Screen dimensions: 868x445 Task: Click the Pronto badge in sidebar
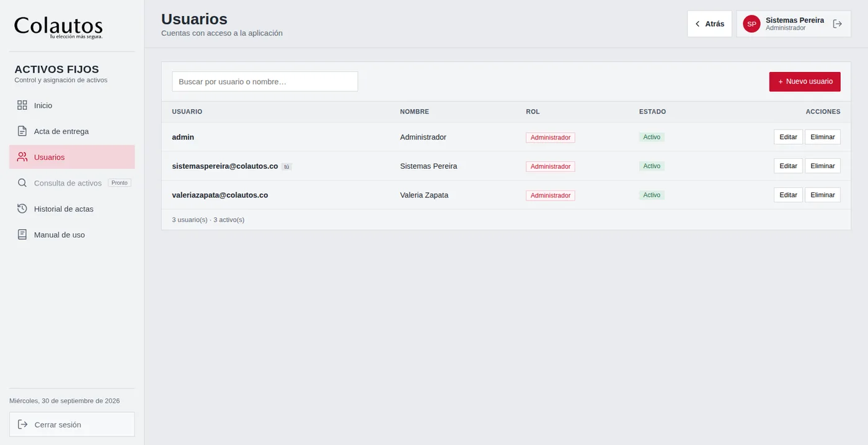[120, 183]
